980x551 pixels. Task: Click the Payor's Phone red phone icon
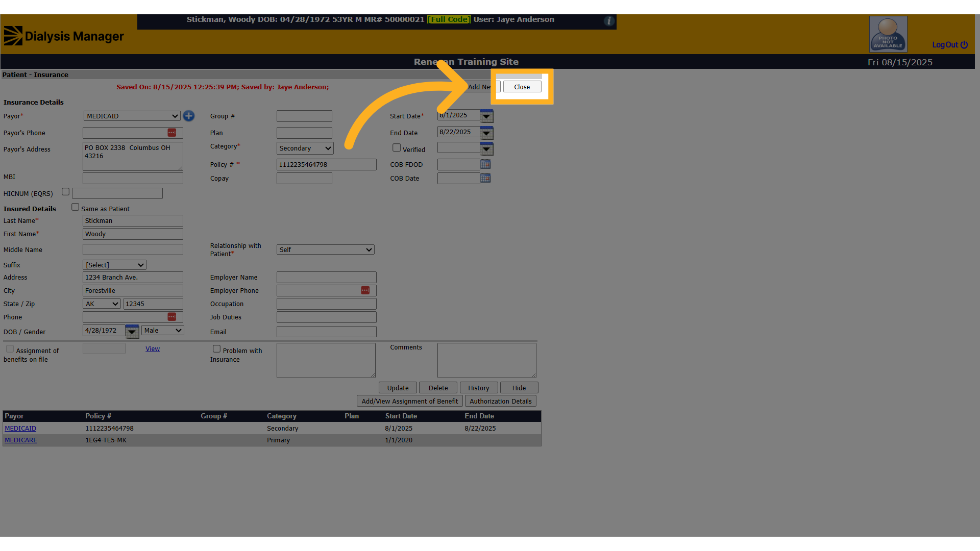tap(172, 133)
